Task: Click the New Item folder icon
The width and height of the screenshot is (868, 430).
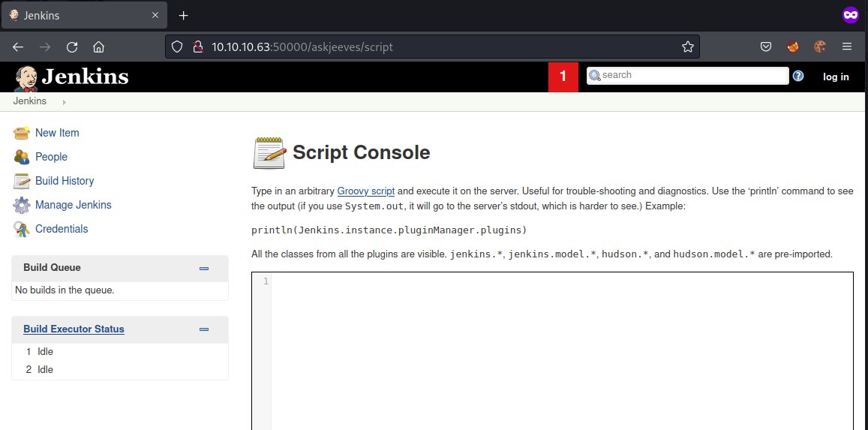Action: click(21, 133)
